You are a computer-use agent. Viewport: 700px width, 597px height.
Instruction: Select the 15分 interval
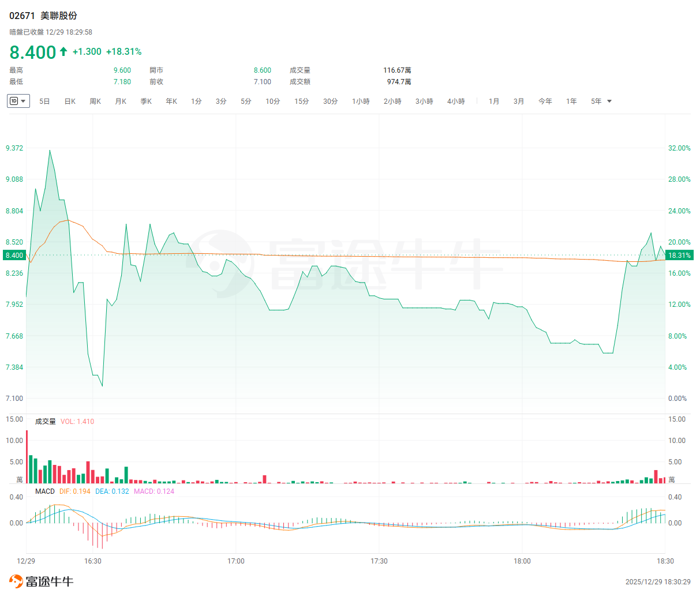[301, 102]
